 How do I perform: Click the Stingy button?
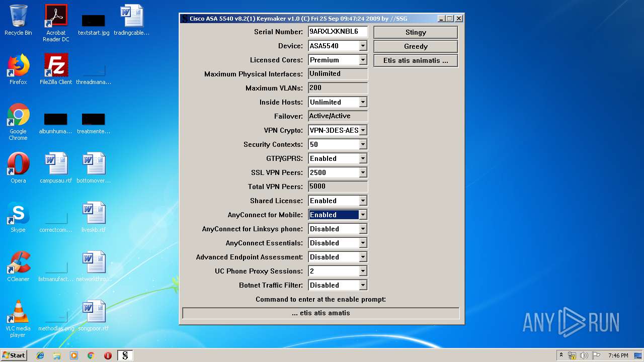click(416, 32)
